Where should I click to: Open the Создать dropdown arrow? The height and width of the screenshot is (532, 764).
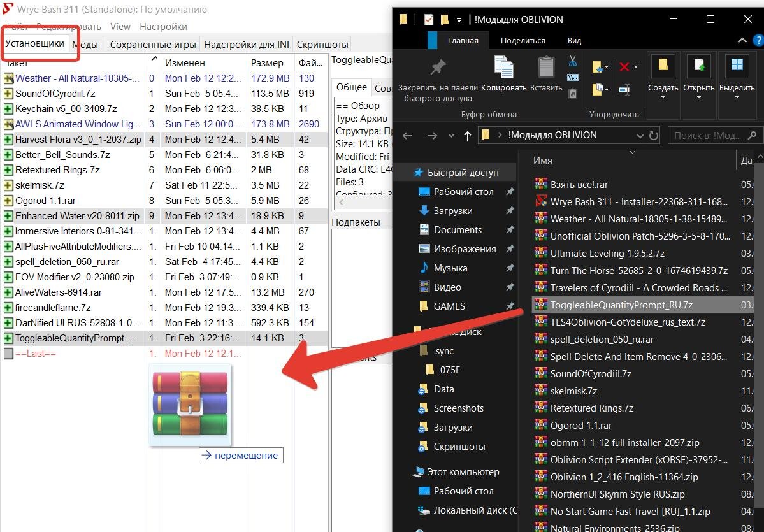[x=663, y=98]
